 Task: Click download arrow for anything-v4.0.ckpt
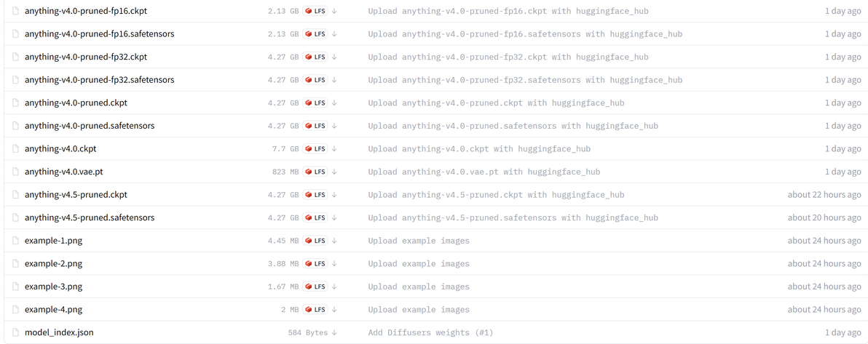point(334,149)
